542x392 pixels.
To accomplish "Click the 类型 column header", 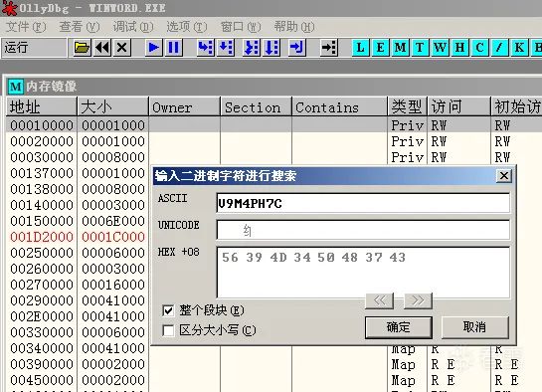I will point(408,106).
